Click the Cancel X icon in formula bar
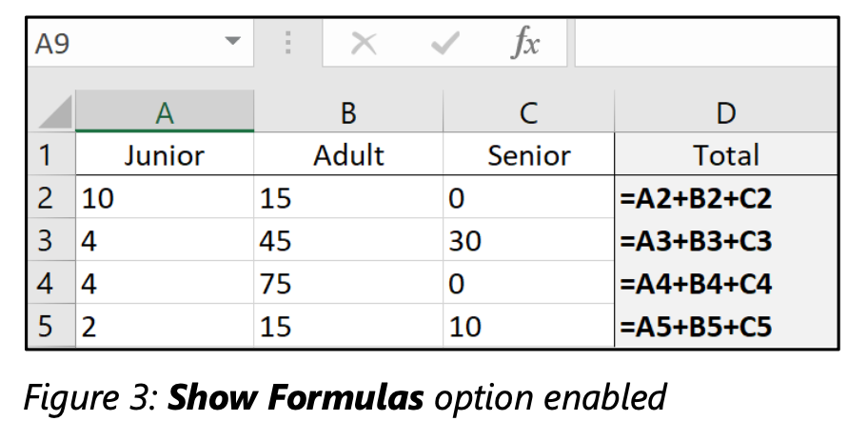 (x=364, y=44)
